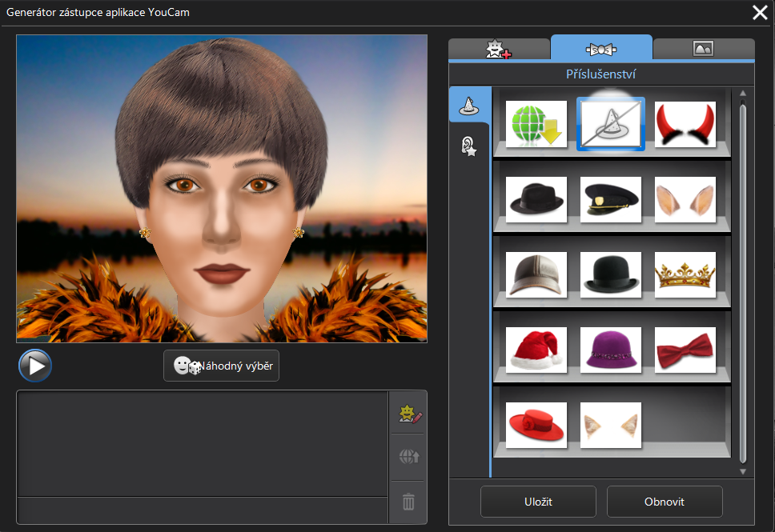Click the upload to web globe icon
This screenshot has height=532, width=775.
tap(408, 457)
